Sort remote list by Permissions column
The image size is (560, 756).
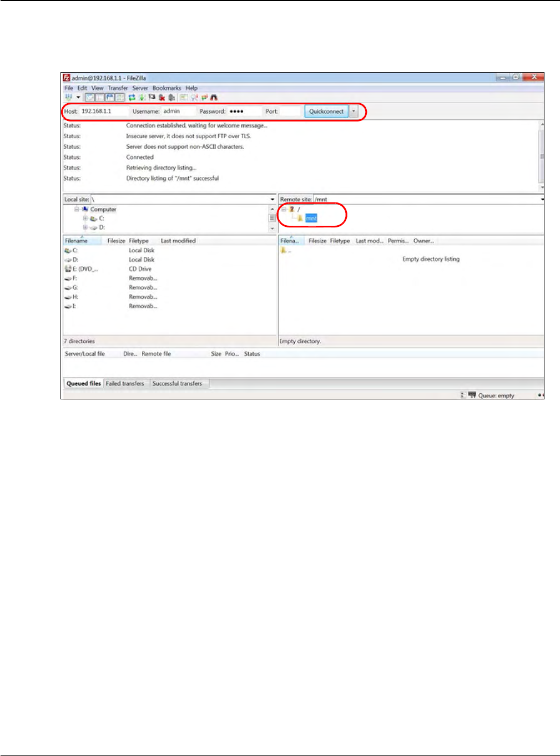click(x=398, y=241)
